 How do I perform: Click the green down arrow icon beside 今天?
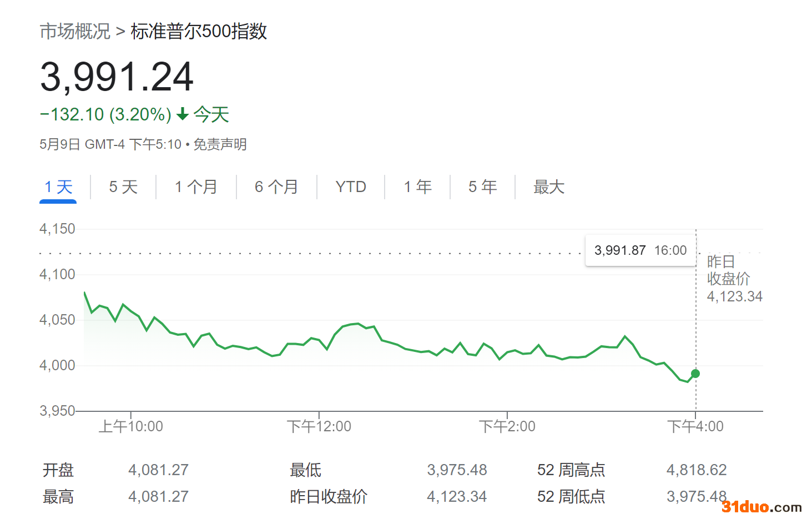click(x=183, y=114)
